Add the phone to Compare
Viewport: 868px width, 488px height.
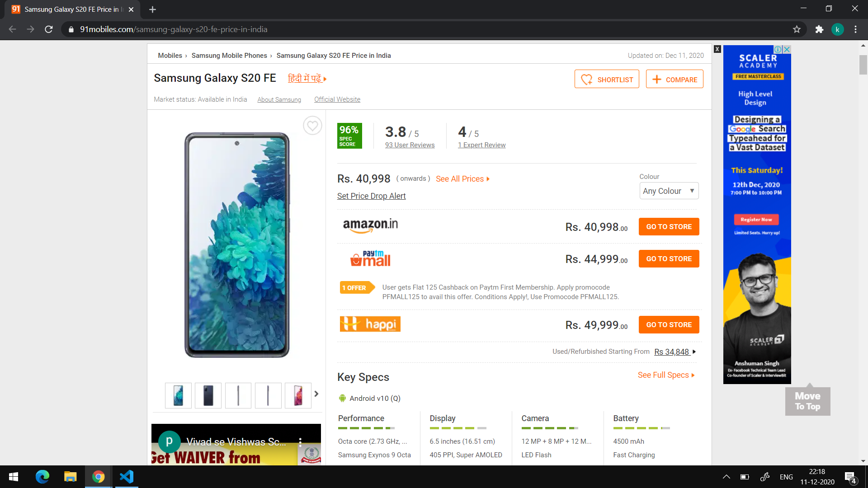675,79
